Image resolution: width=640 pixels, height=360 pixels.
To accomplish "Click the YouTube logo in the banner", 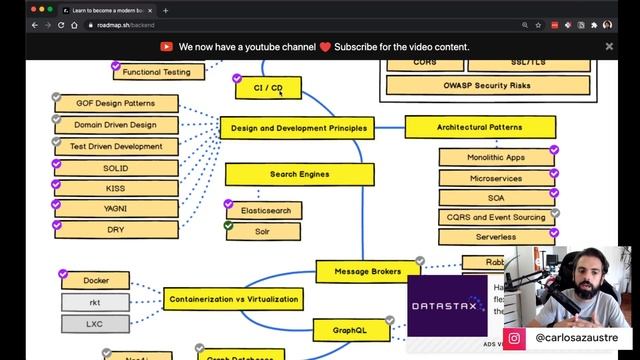I will point(167,47).
